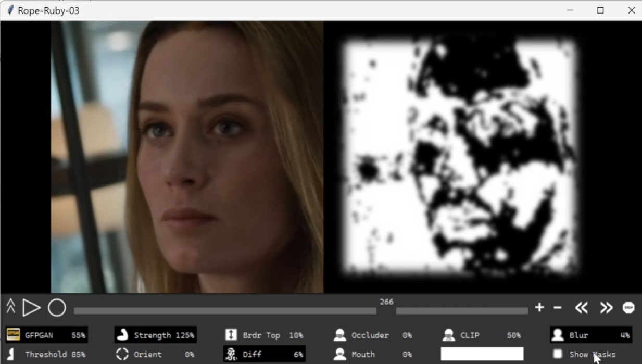
Task: Click the swapped face video preview
Action: (187, 157)
